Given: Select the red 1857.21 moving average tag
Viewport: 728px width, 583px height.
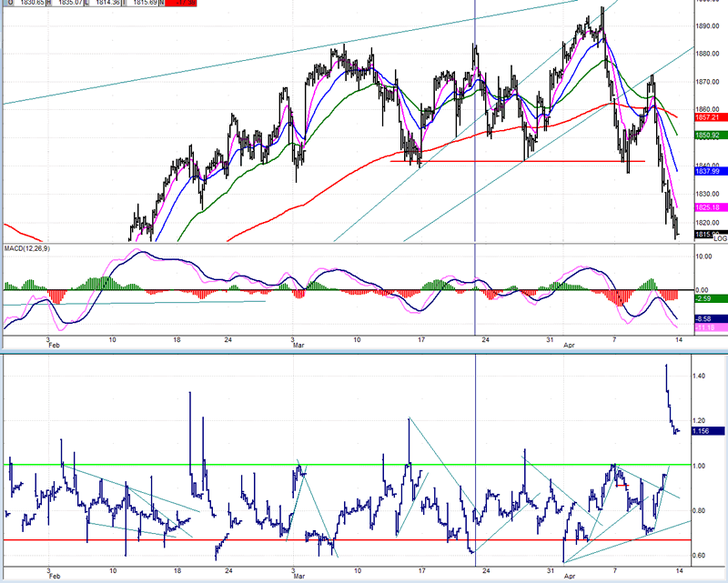Looking at the screenshot, I should tap(711, 117).
